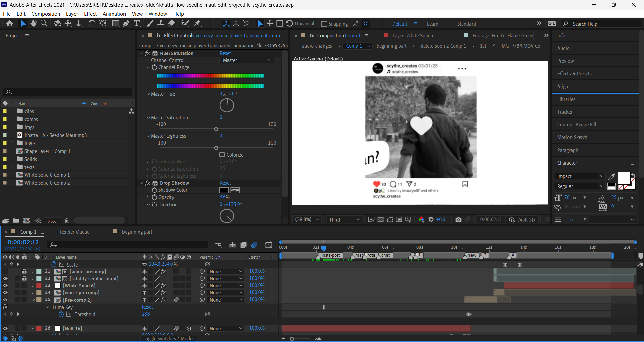Take a snapshot with camera icon
The image size is (644, 342).
pos(458,220)
